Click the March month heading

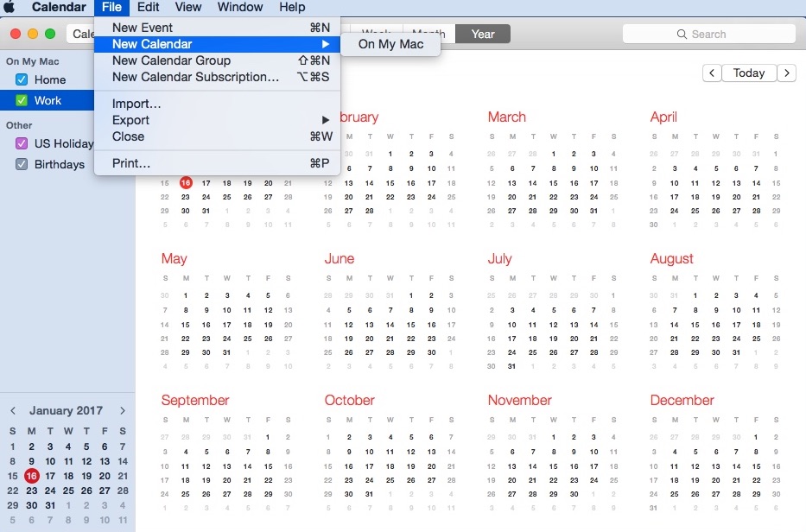(507, 117)
